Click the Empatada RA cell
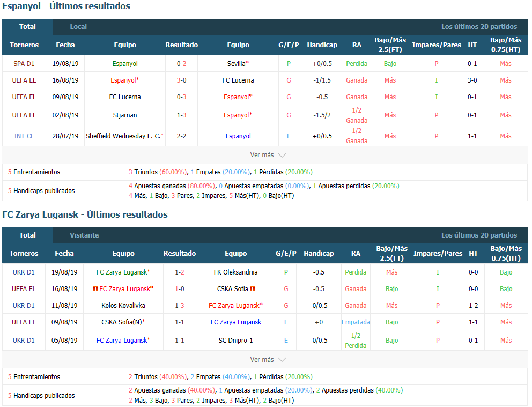Viewport: 532px width, 407px height. pos(356,322)
